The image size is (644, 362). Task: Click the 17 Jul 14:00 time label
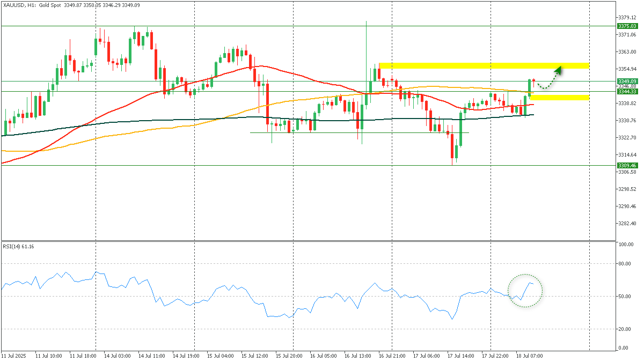(x=461, y=356)
